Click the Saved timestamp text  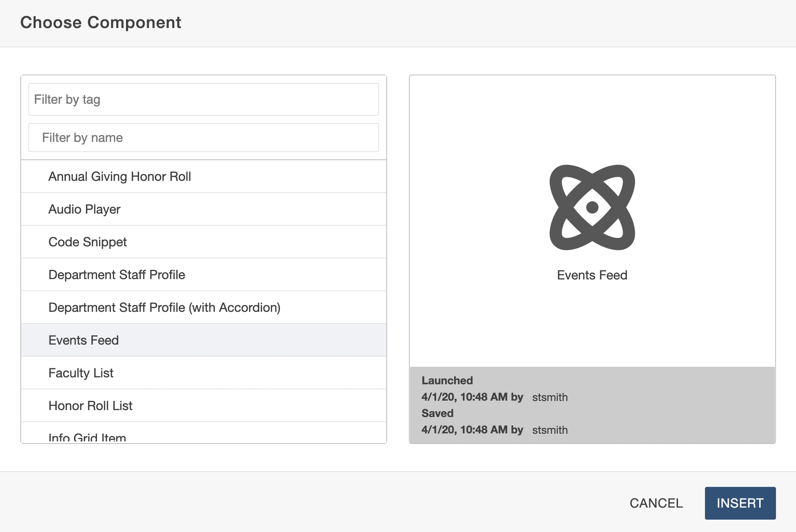[472, 430]
